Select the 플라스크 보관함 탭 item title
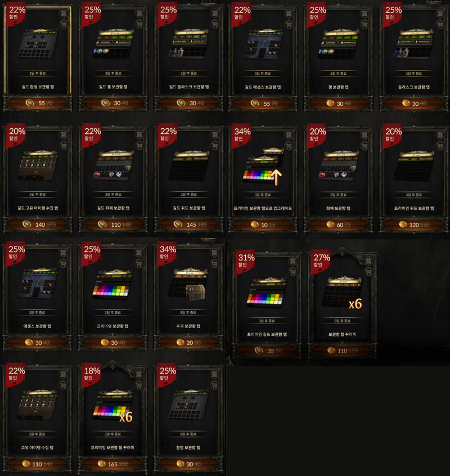 pyautogui.click(x=414, y=87)
